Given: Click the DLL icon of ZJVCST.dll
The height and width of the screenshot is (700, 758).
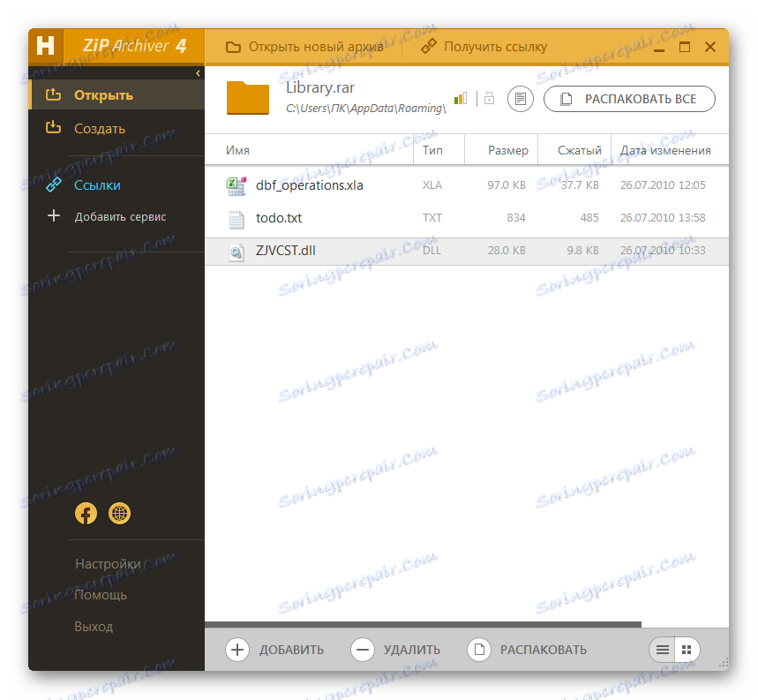Looking at the screenshot, I should click(236, 252).
